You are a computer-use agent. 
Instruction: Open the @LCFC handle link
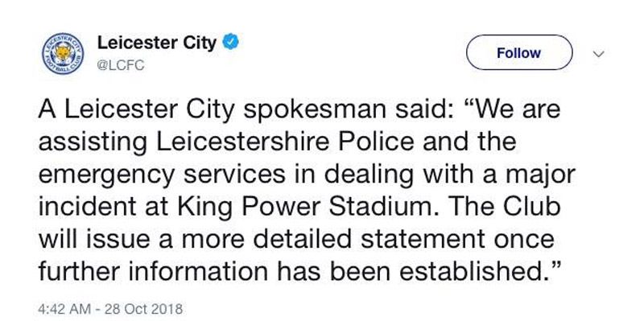(x=121, y=65)
